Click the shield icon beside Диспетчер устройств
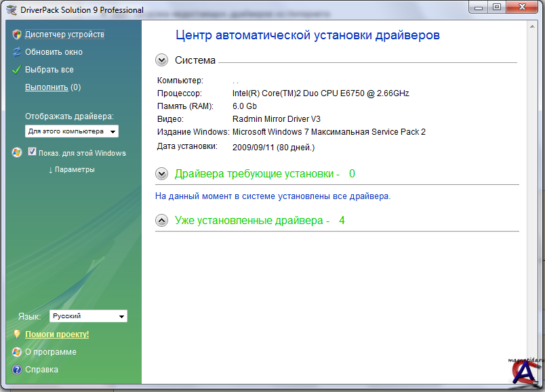This screenshot has width=545, height=392. [17, 35]
